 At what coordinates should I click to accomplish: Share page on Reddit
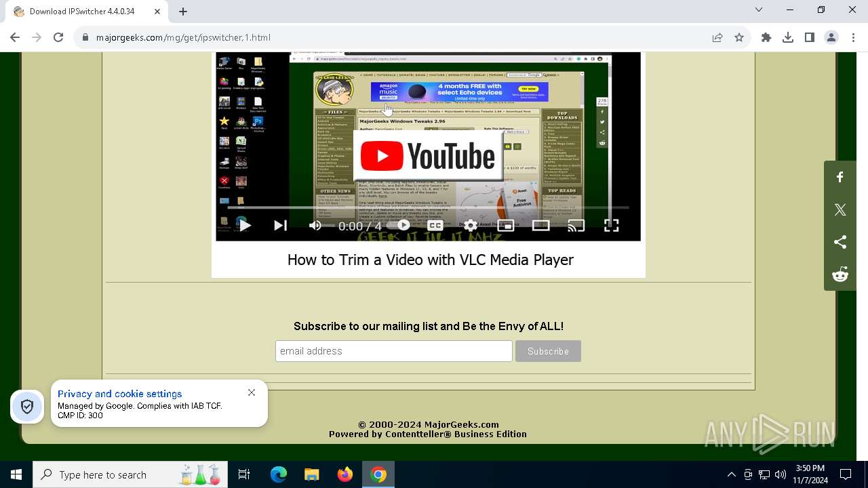click(840, 274)
